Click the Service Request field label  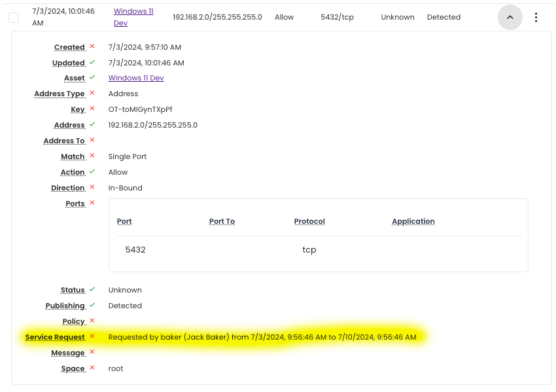(55, 337)
